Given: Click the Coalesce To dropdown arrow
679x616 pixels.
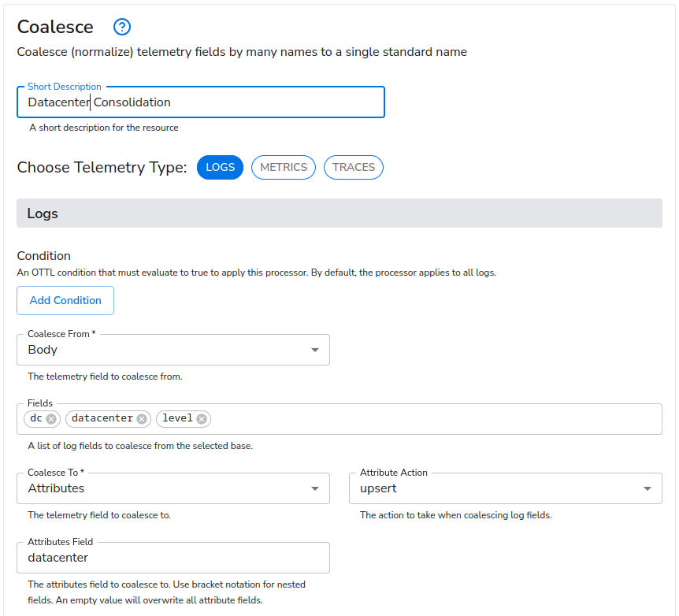Looking at the screenshot, I should (315, 488).
